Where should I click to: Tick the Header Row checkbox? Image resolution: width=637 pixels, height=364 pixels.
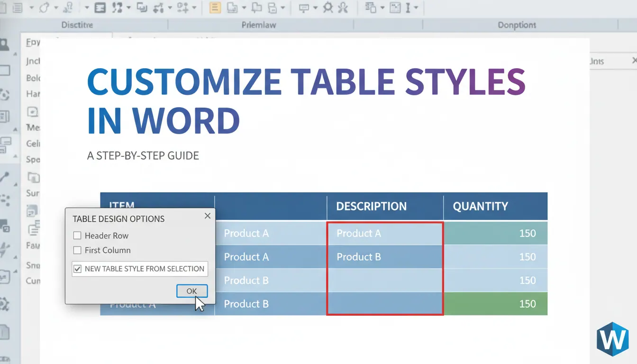(x=77, y=236)
